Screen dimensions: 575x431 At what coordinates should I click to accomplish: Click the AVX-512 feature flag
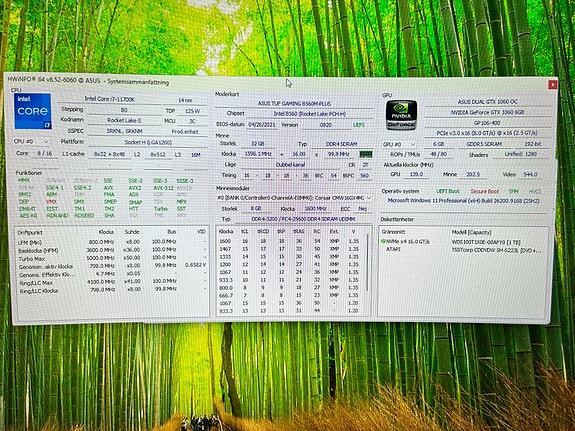pos(163,188)
